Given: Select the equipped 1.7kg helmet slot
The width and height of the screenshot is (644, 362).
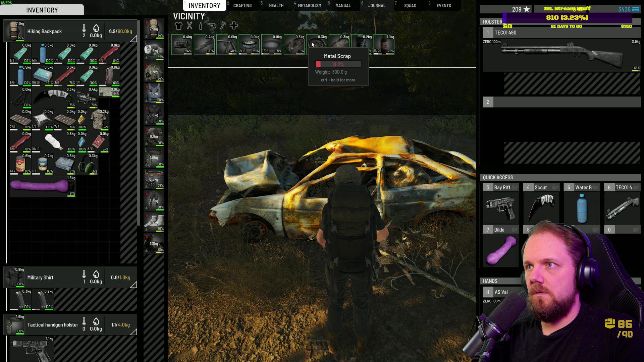Looking at the screenshot, I should click(154, 72).
